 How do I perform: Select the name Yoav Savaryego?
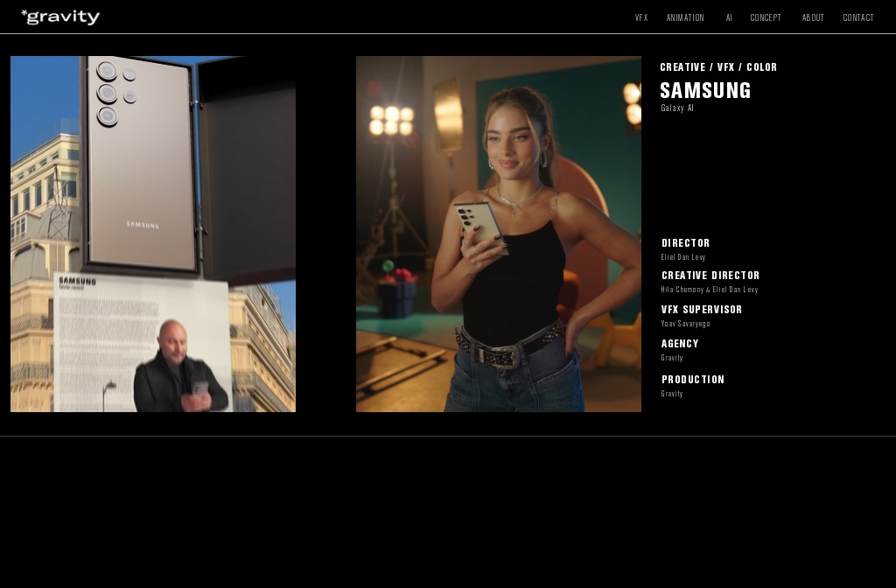685,324
